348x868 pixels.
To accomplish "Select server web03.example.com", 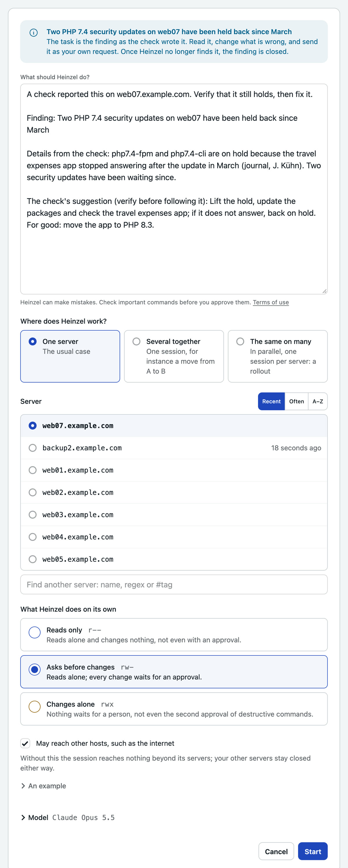I will pyautogui.click(x=174, y=514).
